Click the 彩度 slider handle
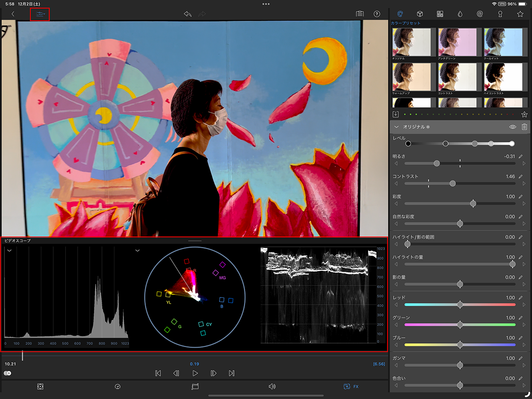The height and width of the screenshot is (399, 532). pyautogui.click(x=473, y=203)
